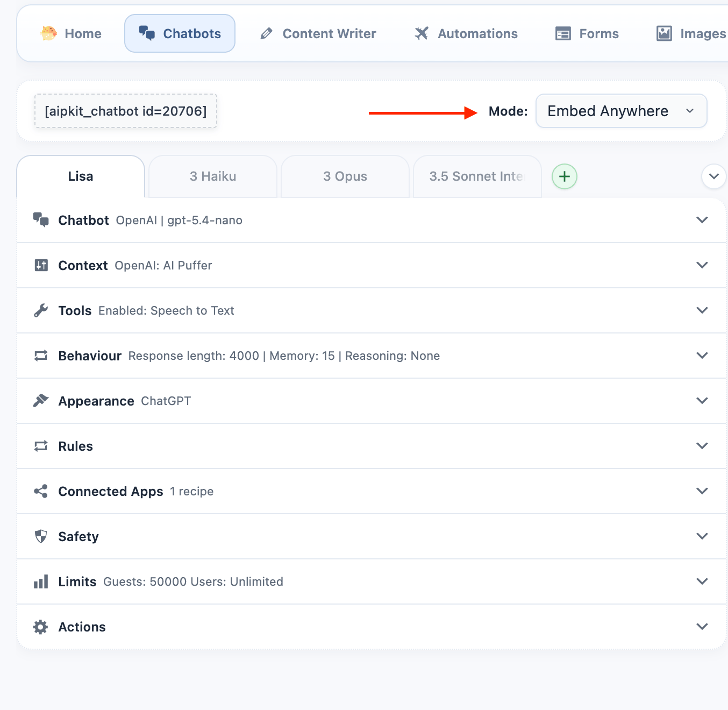Click the paint brush Appearance icon
This screenshot has height=710, width=728.
pyautogui.click(x=41, y=401)
